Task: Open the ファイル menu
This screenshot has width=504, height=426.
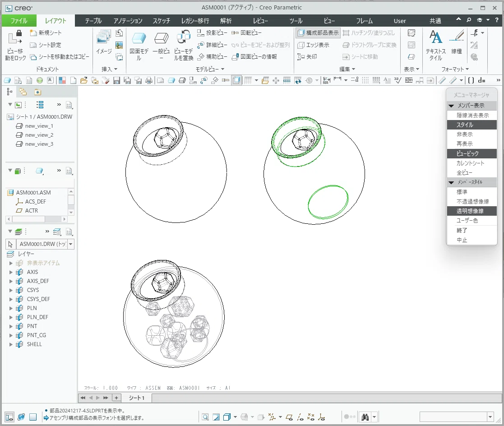Action: point(19,21)
